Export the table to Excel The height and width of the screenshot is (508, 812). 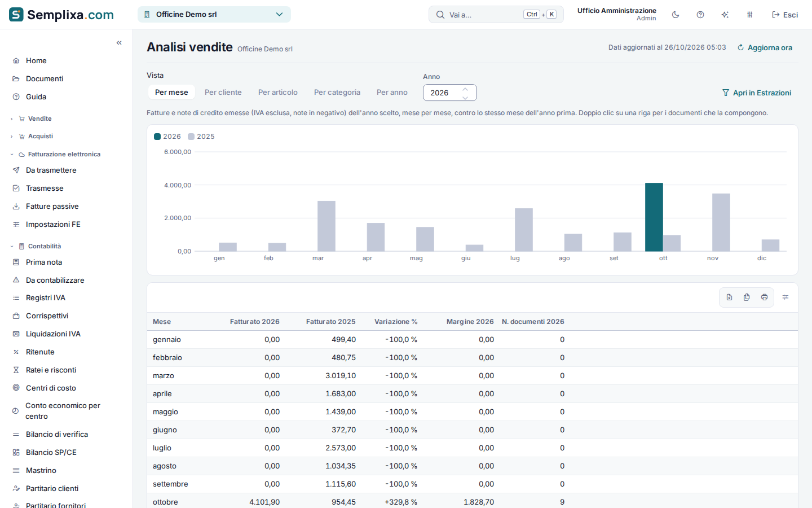[729, 297]
